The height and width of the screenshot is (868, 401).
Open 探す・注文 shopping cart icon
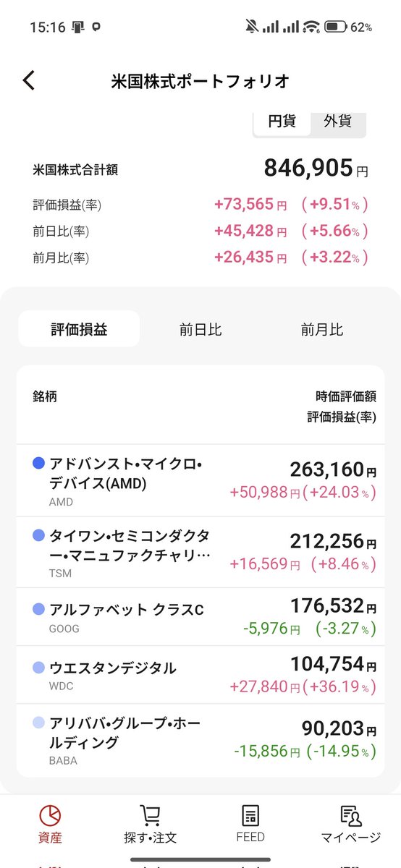(150, 815)
